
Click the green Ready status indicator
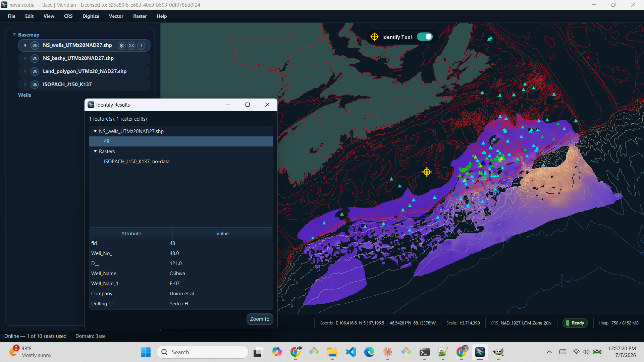pyautogui.click(x=575, y=323)
